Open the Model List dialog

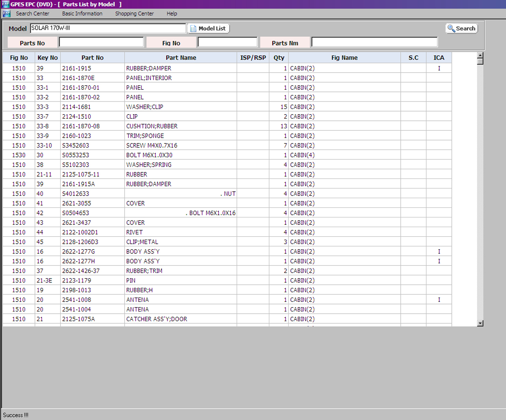[208, 28]
